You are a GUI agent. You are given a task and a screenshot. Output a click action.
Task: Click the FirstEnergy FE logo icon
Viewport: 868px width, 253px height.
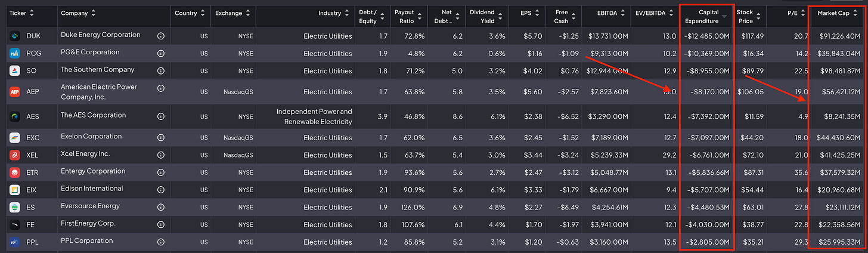[x=15, y=225]
